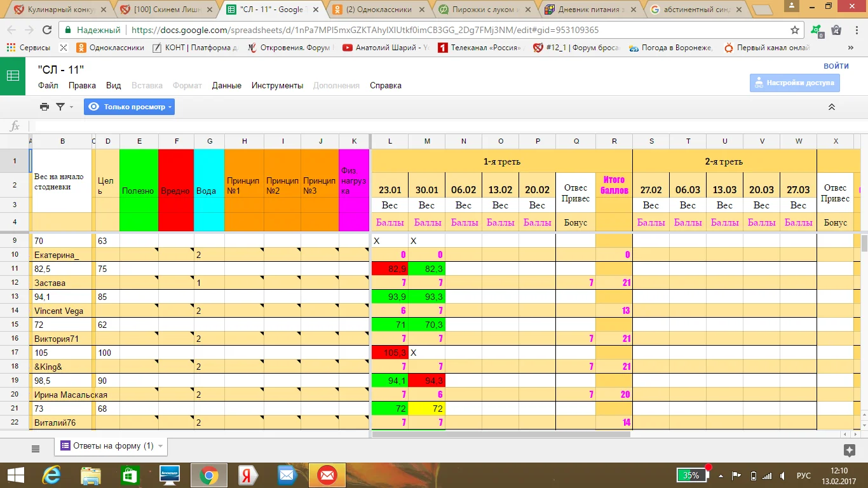This screenshot has height=488, width=868.
Task: Open the Файл menu
Action: [48, 85]
